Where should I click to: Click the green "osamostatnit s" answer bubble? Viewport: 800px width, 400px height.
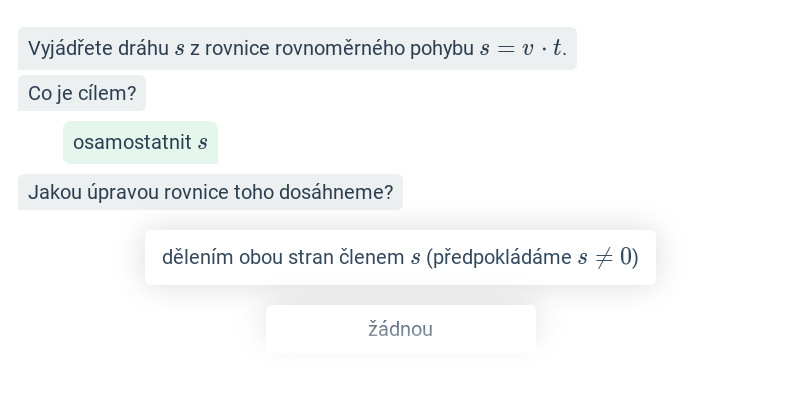(140, 142)
